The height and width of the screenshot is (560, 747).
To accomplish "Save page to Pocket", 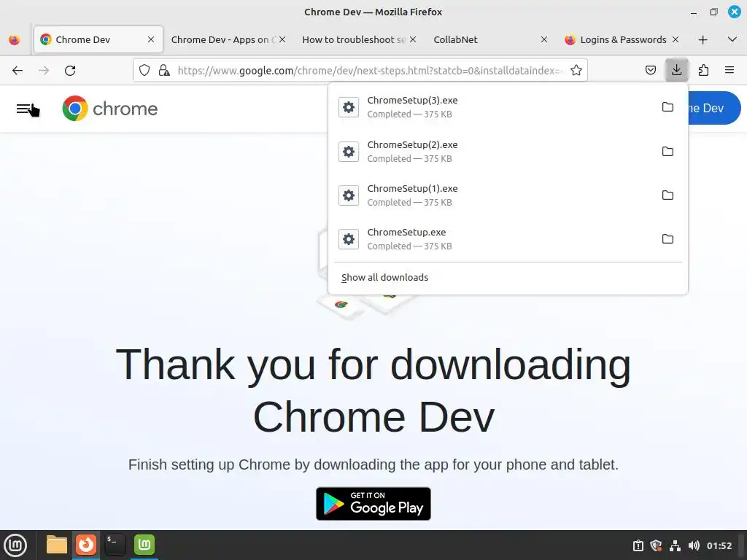I will point(650,71).
